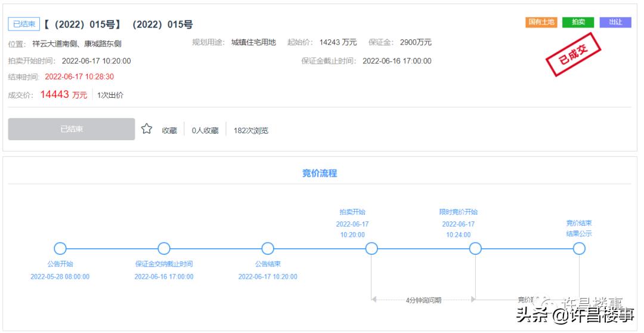Click the deposit value 2900万元
The image size is (644, 333).
(416, 42)
